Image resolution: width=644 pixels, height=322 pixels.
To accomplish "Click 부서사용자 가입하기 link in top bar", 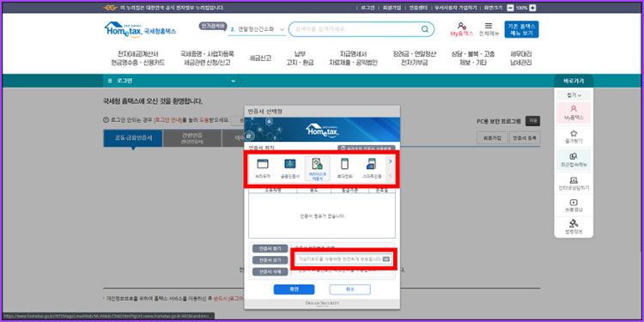I will point(456,8).
